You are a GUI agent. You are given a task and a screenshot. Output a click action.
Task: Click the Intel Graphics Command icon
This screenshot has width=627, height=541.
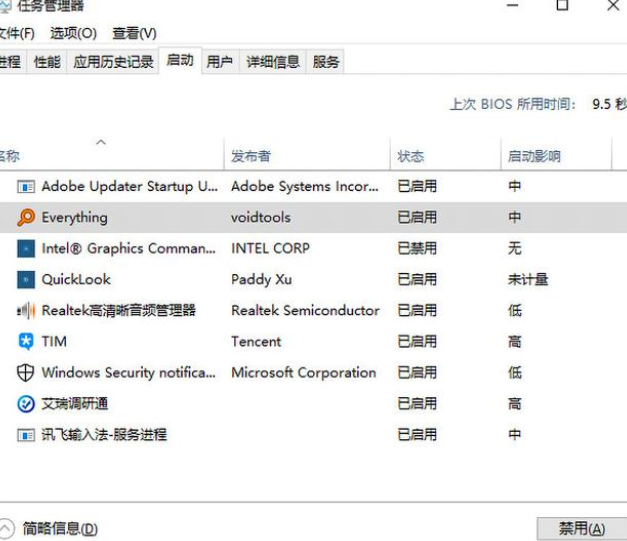(x=26, y=248)
